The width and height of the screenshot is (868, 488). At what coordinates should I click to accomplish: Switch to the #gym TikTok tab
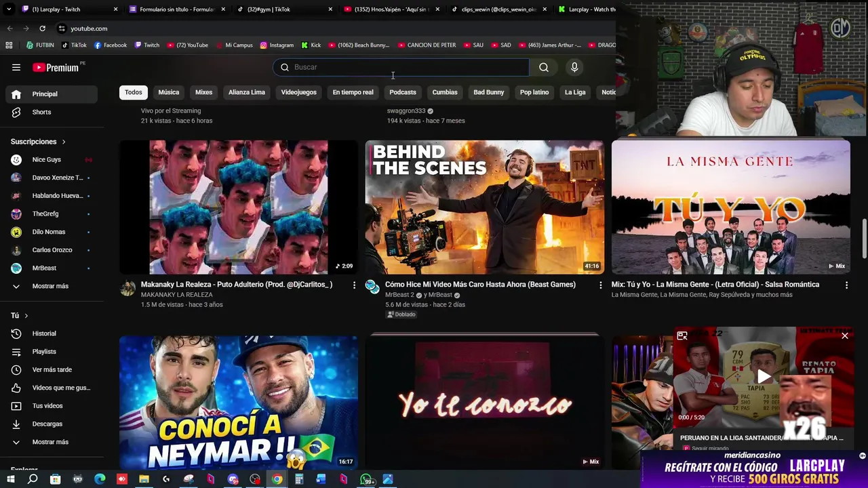[x=283, y=9]
